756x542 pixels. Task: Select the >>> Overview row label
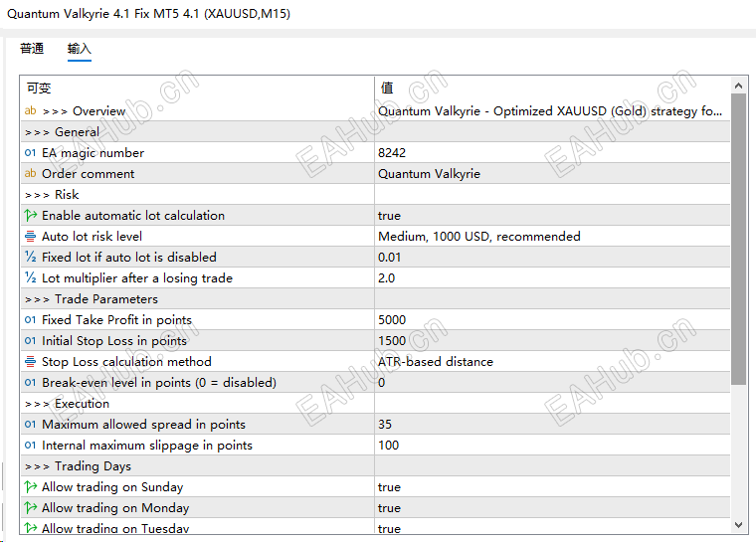click(85, 111)
